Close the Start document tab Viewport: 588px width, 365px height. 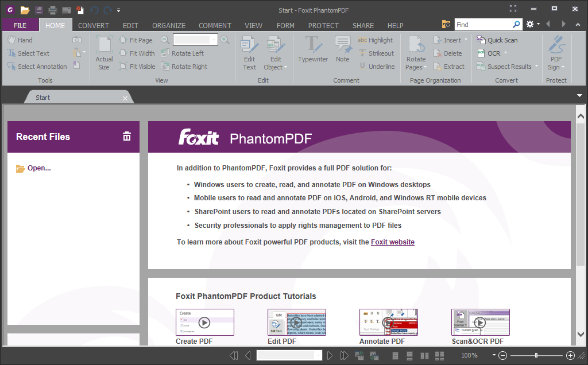point(125,98)
